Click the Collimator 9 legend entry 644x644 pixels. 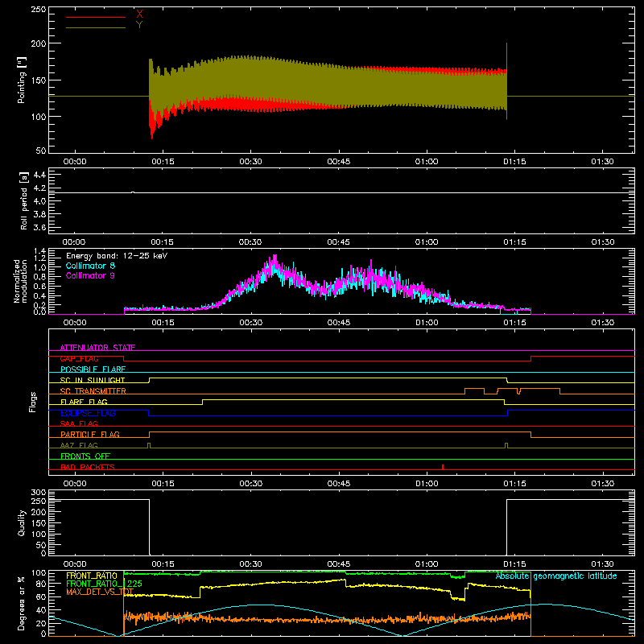pyautogui.click(x=90, y=275)
